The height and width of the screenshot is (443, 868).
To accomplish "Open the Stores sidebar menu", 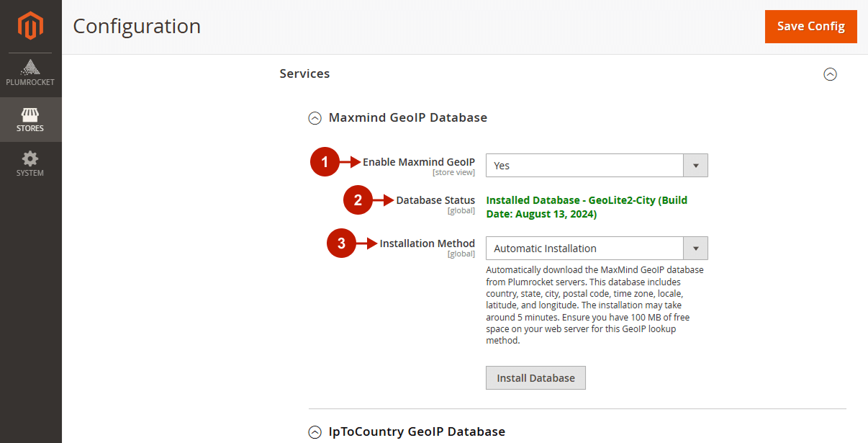I will [x=30, y=120].
